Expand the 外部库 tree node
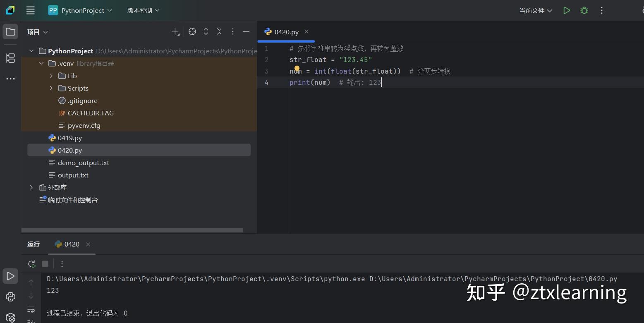Viewport: 644px width, 323px height. click(31, 187)
